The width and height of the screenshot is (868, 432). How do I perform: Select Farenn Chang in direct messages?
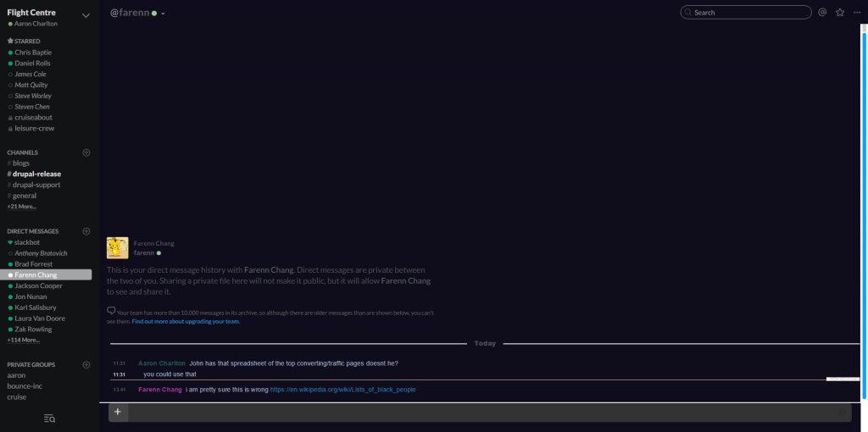46,275
